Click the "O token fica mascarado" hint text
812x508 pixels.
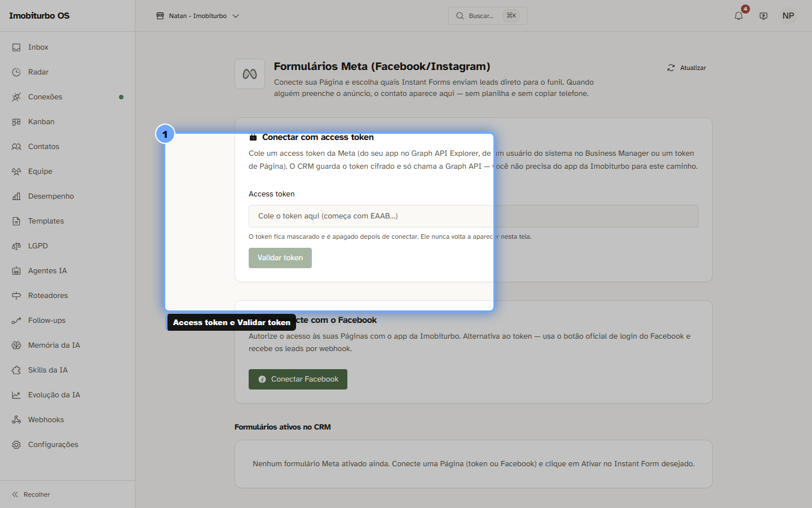390,237
